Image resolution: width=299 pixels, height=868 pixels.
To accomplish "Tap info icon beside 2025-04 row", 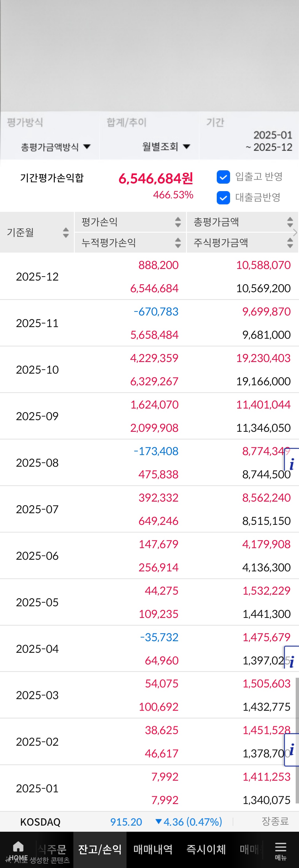I will click(x=292, y=662).
